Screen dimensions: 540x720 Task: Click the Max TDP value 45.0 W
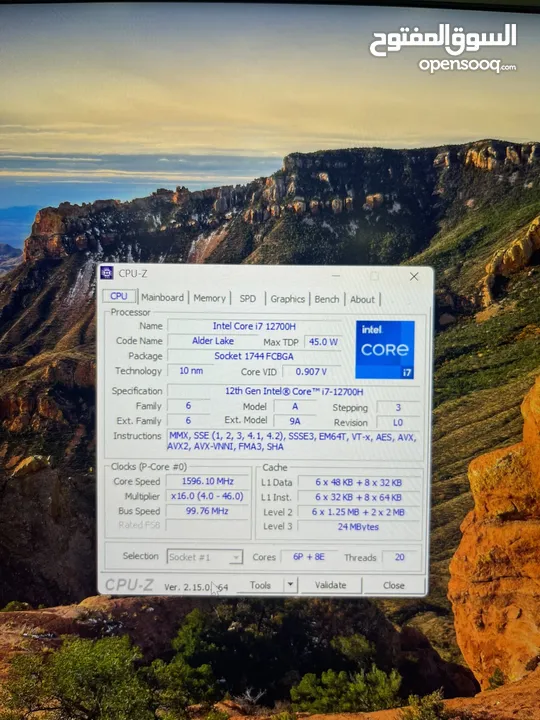point(323,342)
